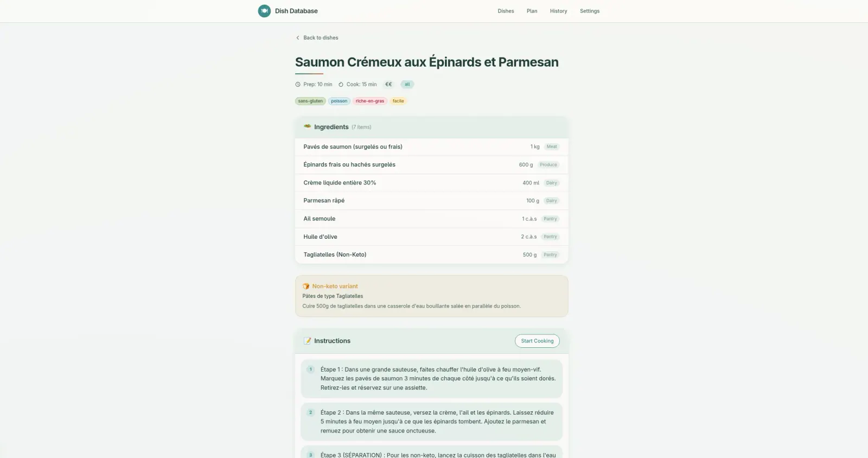Click the back arrow chevron icon
Viewport: 868px width, 458px height.
click(297, 38)
